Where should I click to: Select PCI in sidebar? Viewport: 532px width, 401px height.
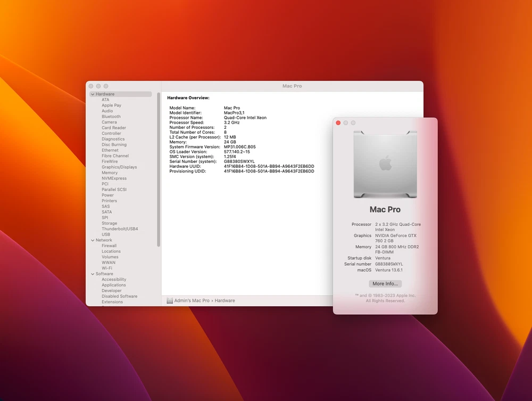pos(105,184)
